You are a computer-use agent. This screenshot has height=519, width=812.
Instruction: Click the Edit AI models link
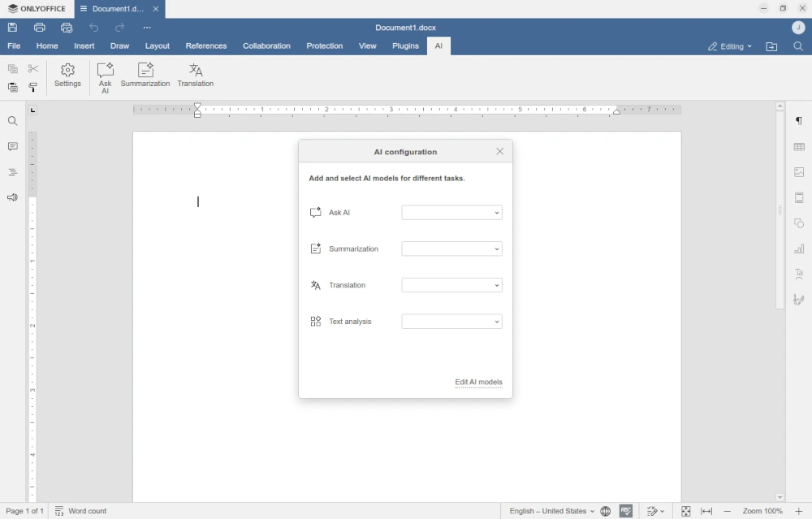pyautogui.click(x=478, y=382)
